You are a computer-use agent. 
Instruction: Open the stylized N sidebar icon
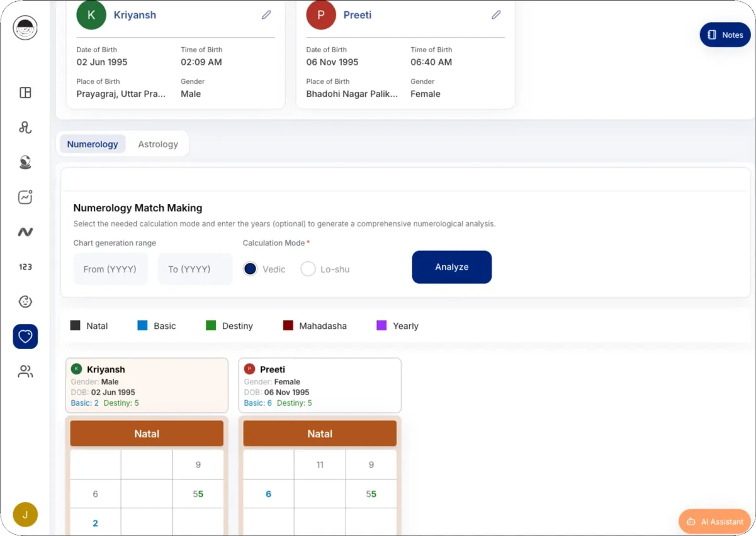(25, 232)
